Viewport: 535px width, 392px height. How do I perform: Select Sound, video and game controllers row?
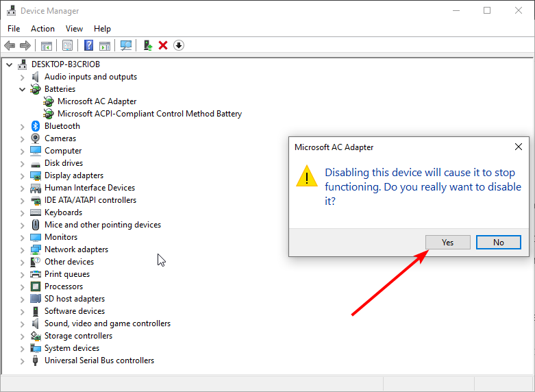[x=108, y=323]
